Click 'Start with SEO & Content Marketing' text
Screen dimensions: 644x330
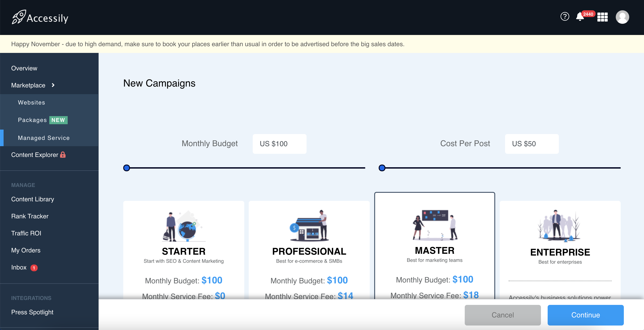click(184, 261)
